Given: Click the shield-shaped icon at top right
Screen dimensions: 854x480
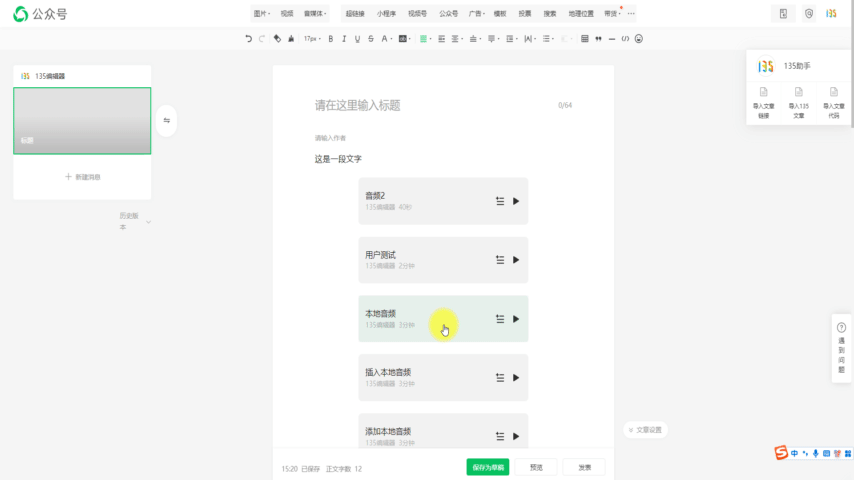Looking at the screenshot, I should point(809,14).
